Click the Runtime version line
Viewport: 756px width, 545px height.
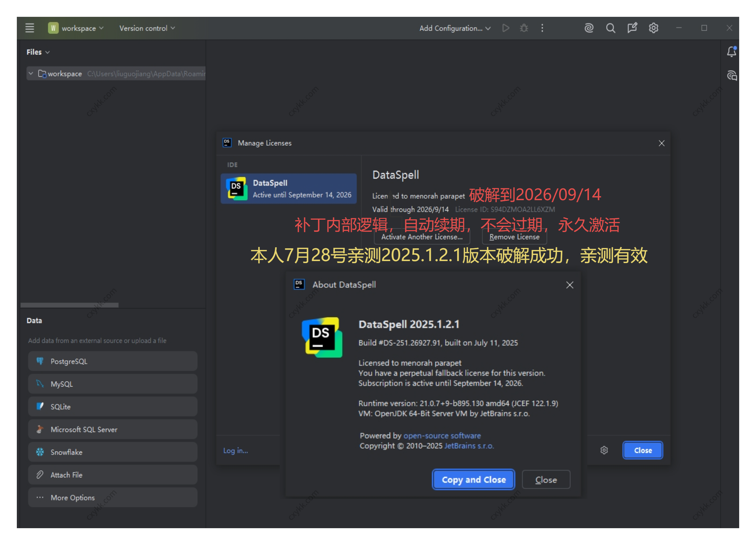point(458,403)
